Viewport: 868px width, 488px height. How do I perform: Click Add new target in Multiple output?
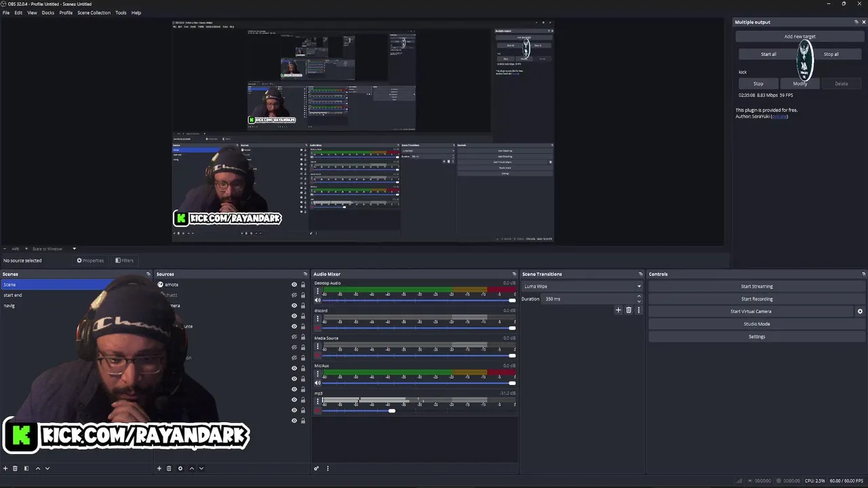(800, 37)
